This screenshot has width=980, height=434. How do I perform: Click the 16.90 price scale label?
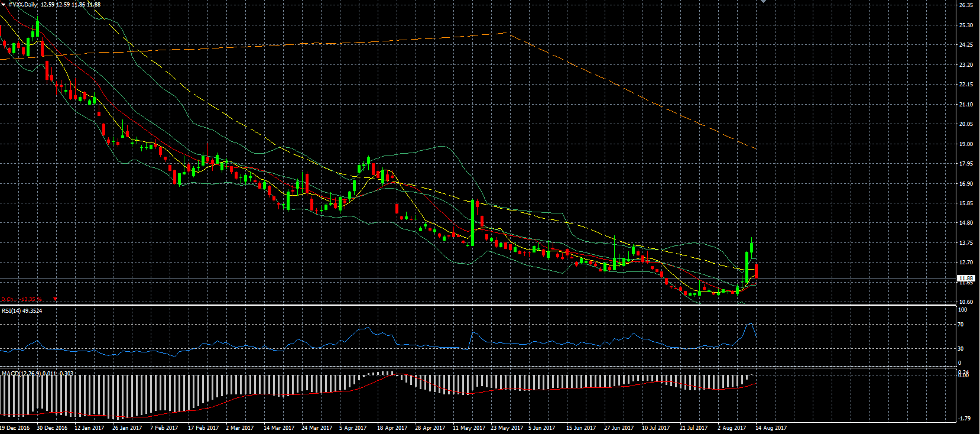pyautogui.click(x=966, y=183)
